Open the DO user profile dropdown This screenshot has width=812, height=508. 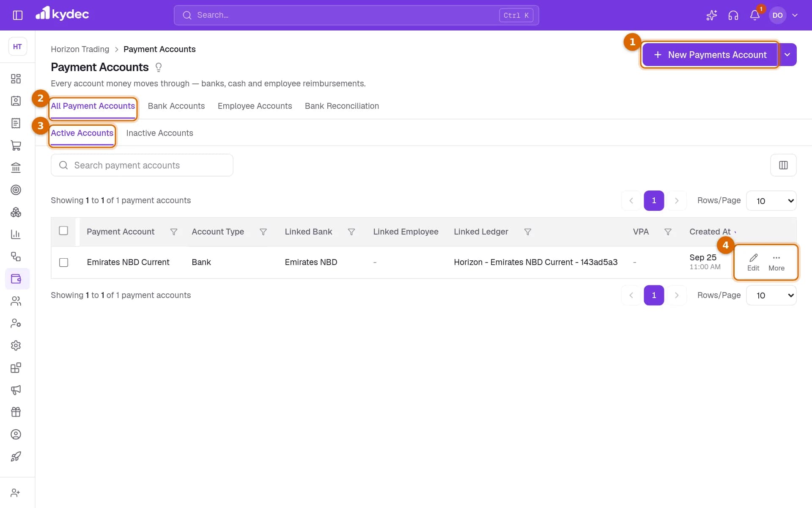[785, 15]
